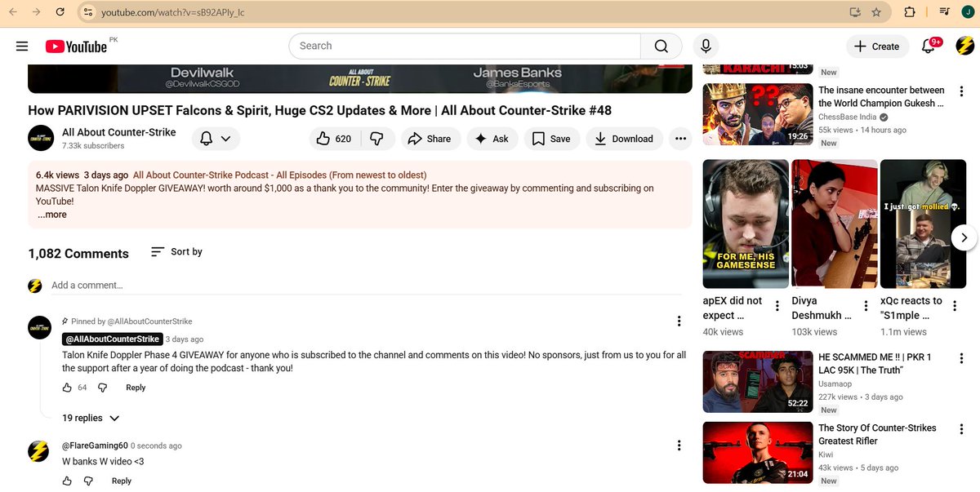Open the All About Counter-Strike channel name

coord(118,132)
